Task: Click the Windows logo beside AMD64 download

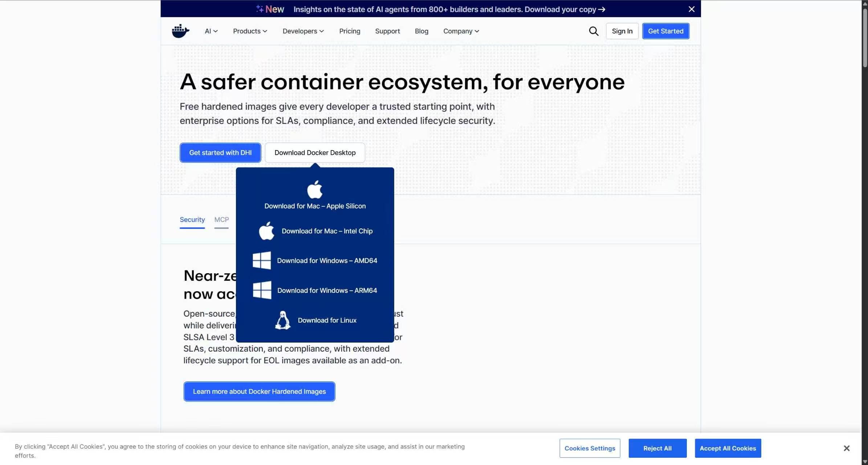Action: (x=262, y=260)
